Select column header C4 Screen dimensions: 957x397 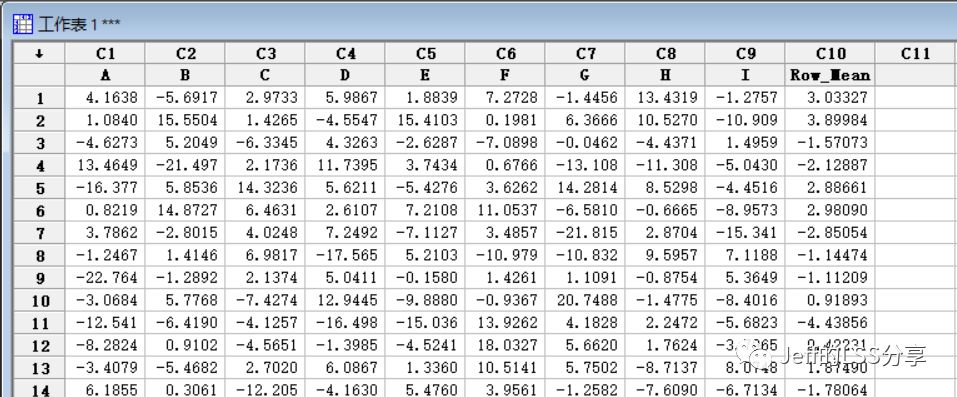point(345,53)
